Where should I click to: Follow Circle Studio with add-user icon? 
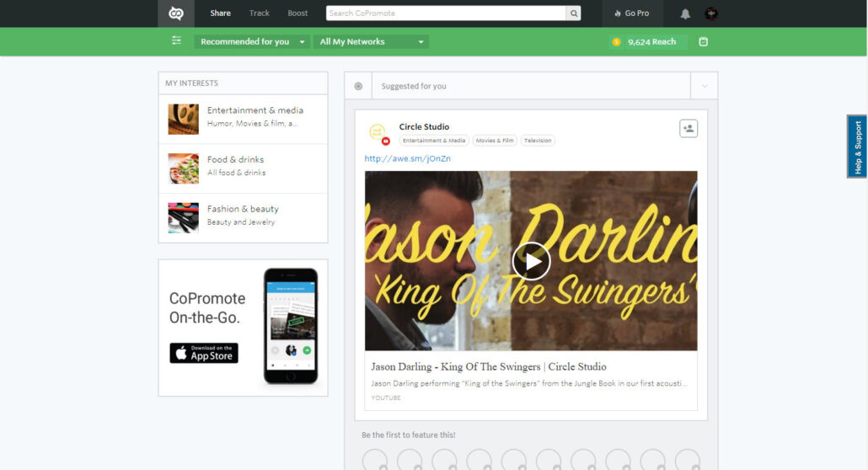(x=689, y=128)
